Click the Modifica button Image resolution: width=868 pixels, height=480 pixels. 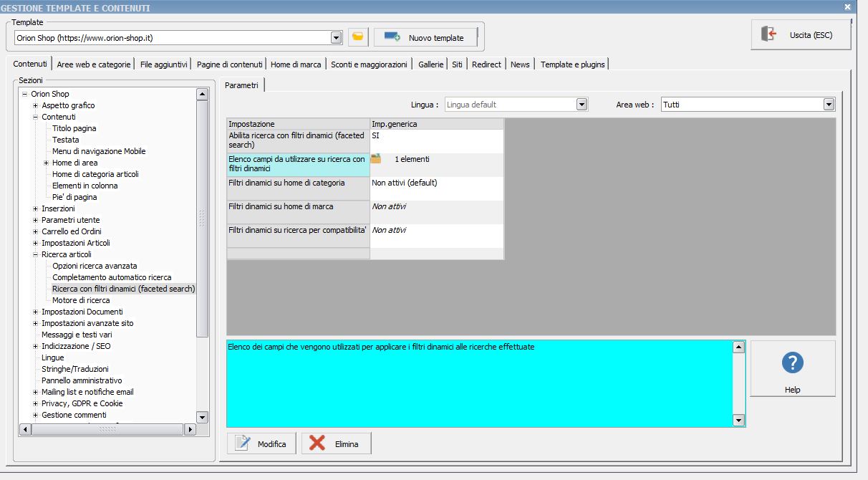[261, 443]
